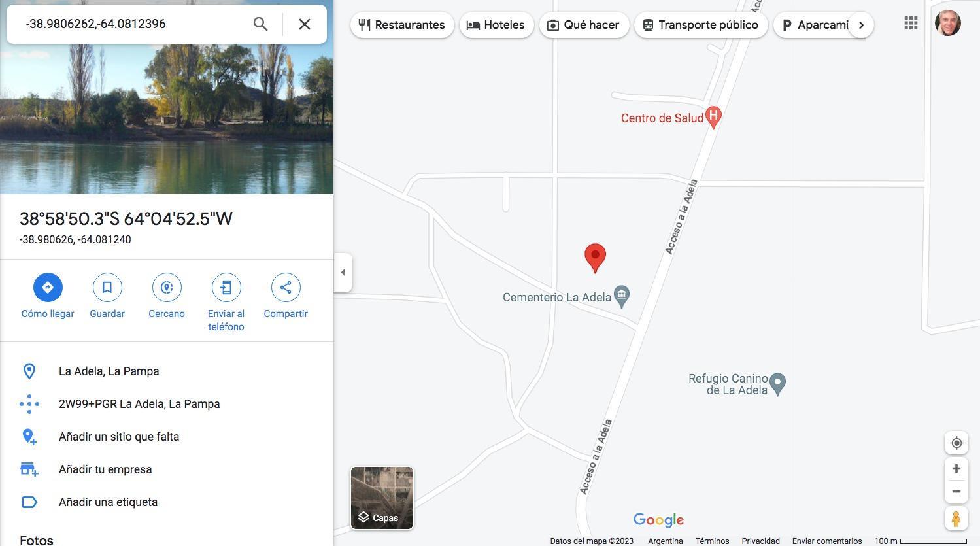
Task: Share location with Compartir icon
Action: click(x=286, y=287)
